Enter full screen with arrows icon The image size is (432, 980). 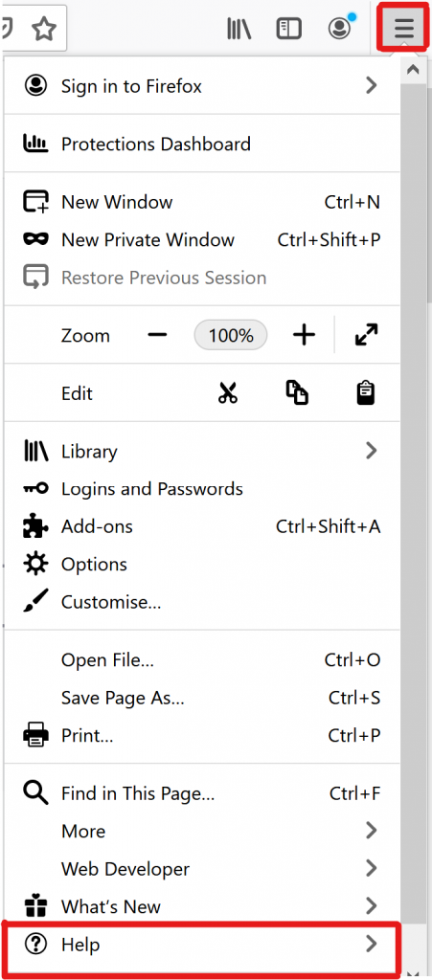(x=366, y=336)
